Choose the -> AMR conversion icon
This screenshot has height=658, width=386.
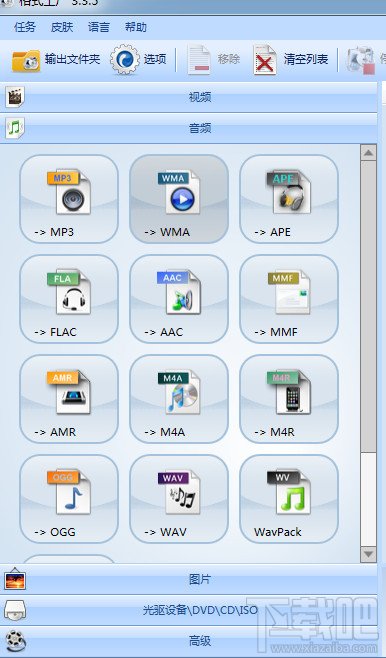click(x=69, y=399)
